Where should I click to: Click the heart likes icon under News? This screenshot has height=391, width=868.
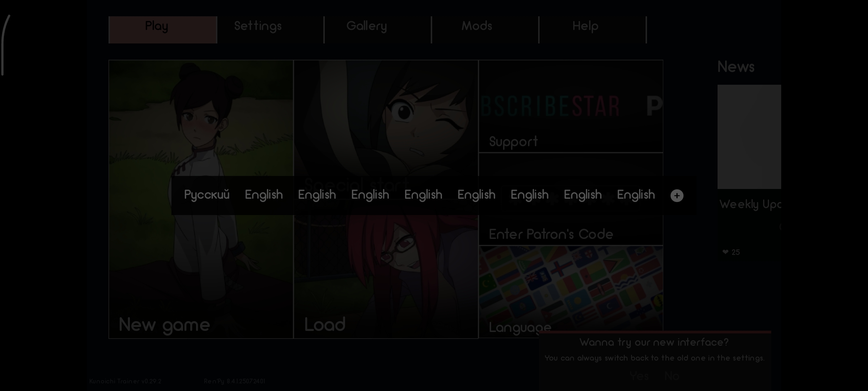pyautogui.click(x=725, y=252)
